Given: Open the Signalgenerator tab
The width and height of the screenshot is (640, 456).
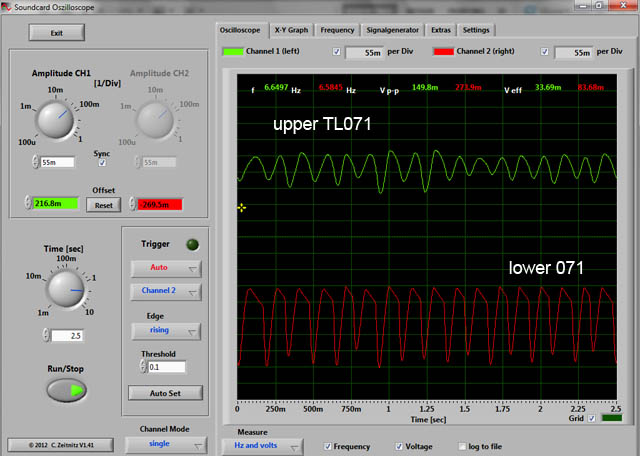Looking at the screenshot, I should click(x=393, y=30).
